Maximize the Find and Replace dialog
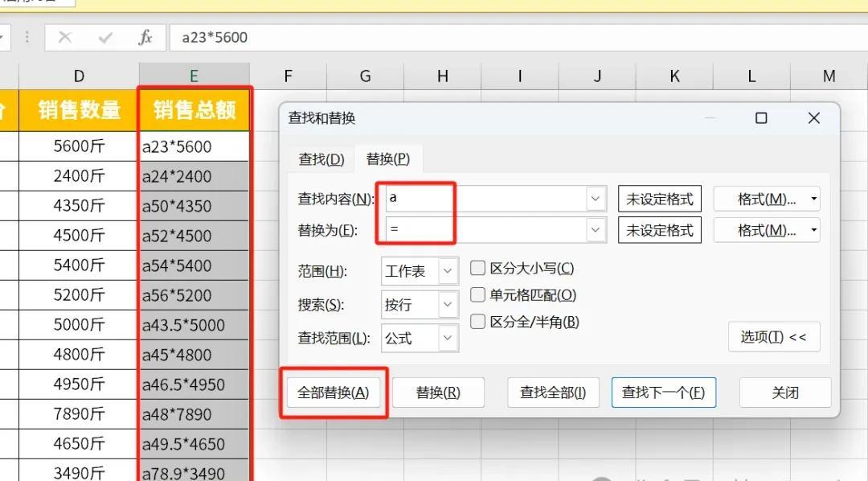The height and width of the screenshot is (481, 868). [761, 118]
